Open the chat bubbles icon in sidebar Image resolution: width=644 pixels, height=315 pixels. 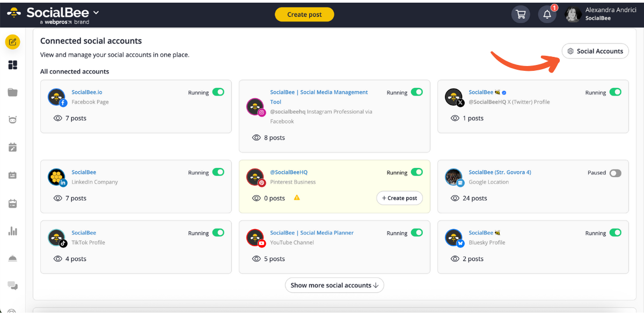[13, 285]
